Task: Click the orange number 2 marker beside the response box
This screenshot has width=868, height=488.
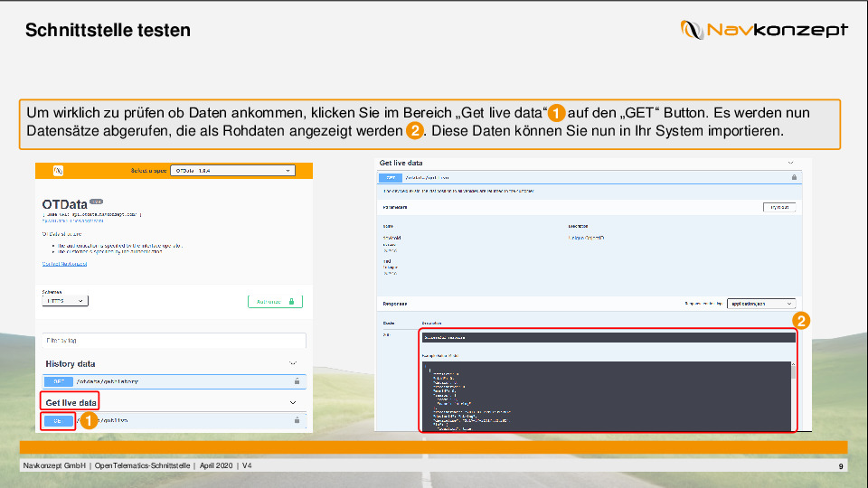Action: point(801,320)
